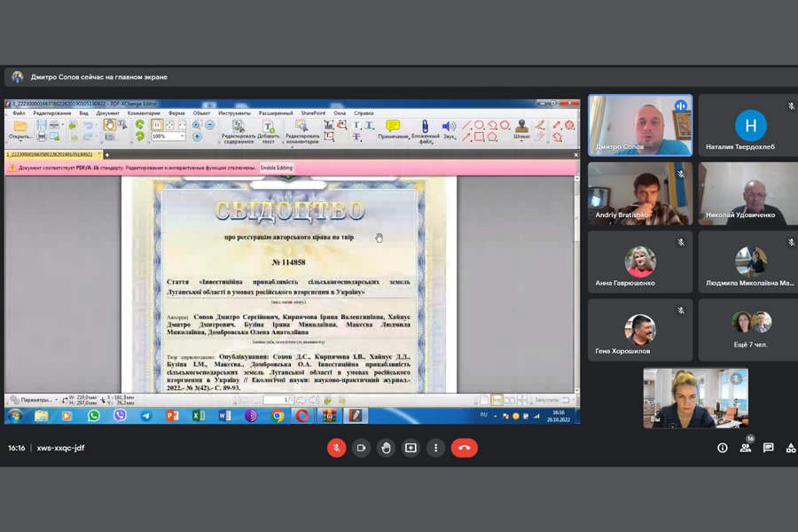Screen dimensions: 798x532
Task: Rotate page with upper green arrow icon
Action: click(139, 124)
